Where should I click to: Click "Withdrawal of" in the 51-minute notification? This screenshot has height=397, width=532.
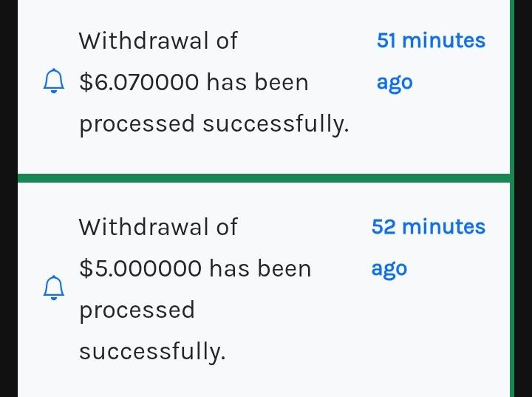pos(158,41)
